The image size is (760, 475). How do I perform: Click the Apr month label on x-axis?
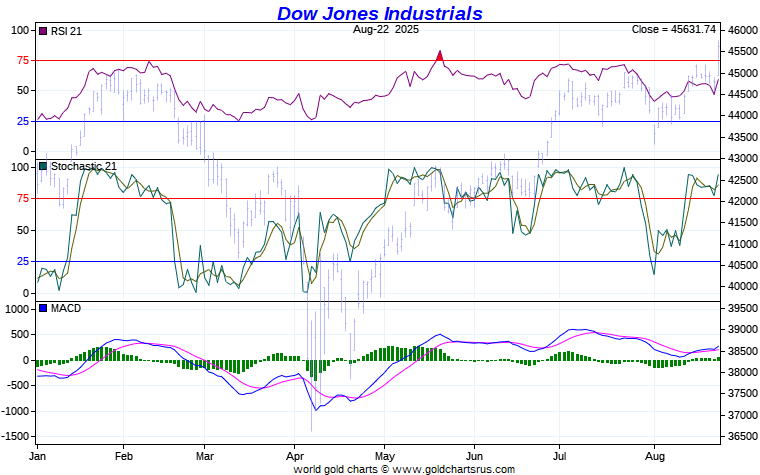pyautogui.click(x=295, y=456)
